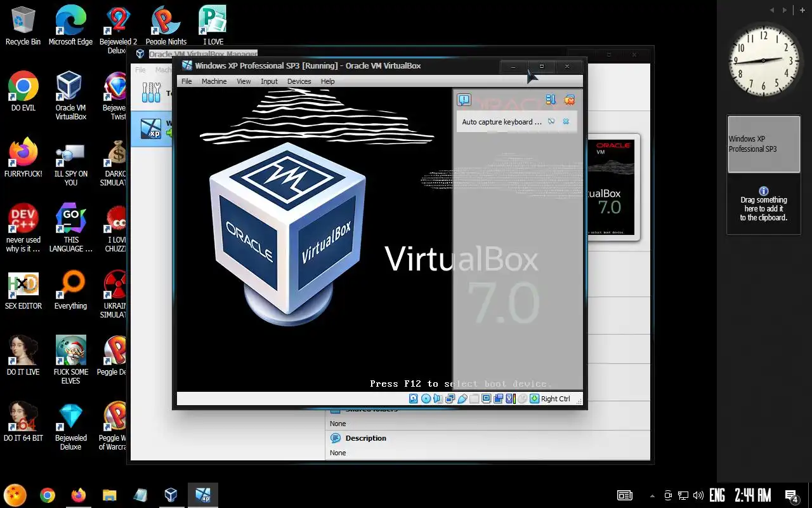Click the shared folders grey indicator in VM status bar
Image resolution: width=812 pixels, height=508 pixels.
pyautogui.click(x=475, y=399)
